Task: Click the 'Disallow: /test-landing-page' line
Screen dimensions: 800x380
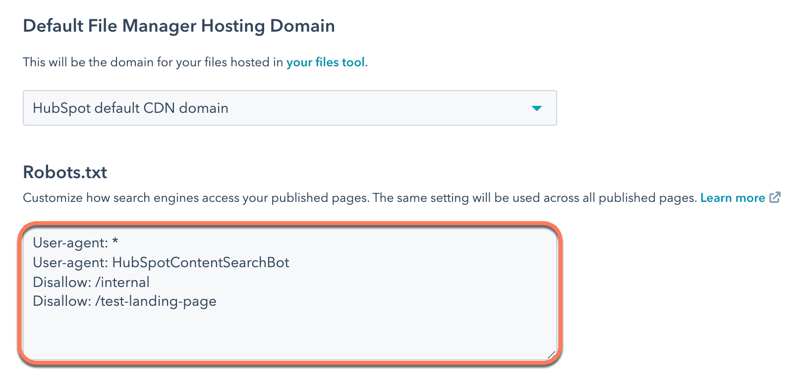Action: [124, 301]
